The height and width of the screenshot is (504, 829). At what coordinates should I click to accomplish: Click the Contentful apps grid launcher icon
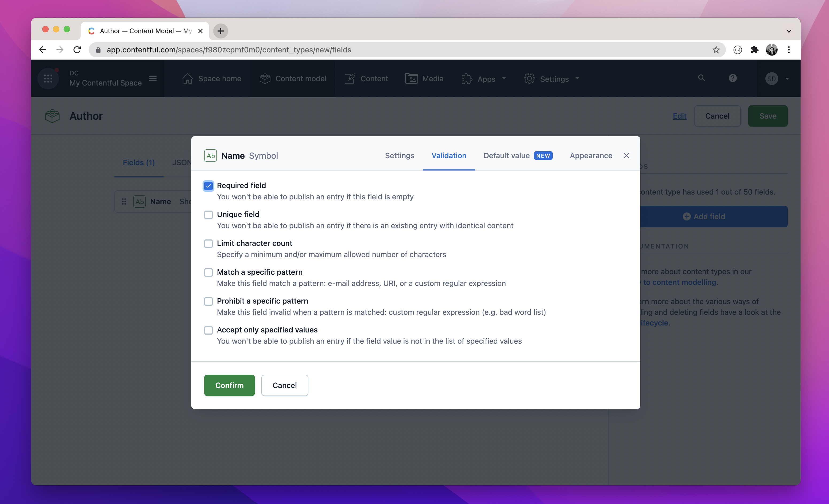(48, 78)
